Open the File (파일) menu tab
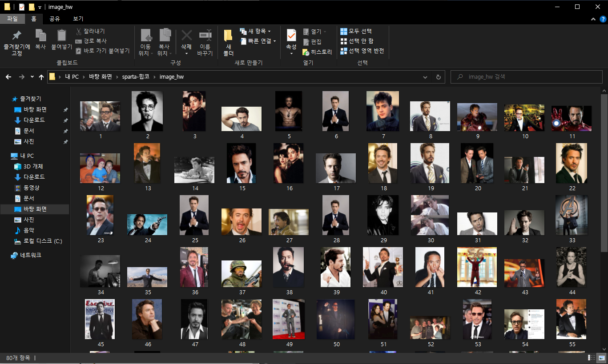This screenshot has width=608, height=364. point(12,19)
